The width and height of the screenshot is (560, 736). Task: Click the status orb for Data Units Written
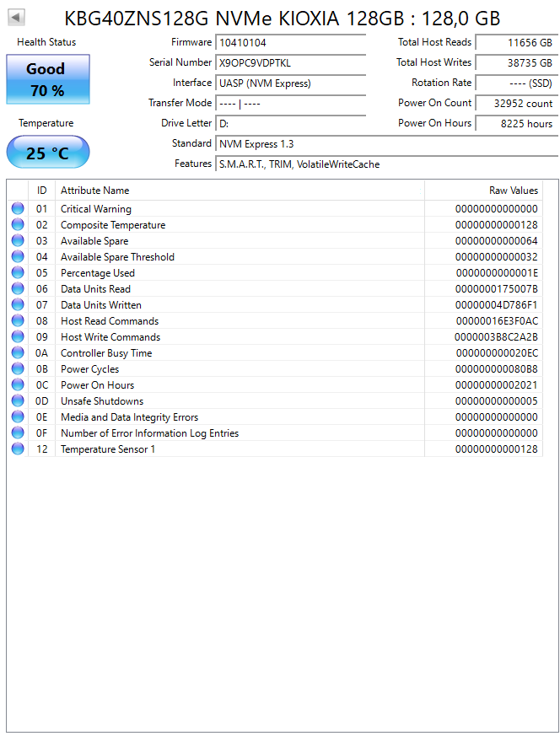[x=18, y=304]
